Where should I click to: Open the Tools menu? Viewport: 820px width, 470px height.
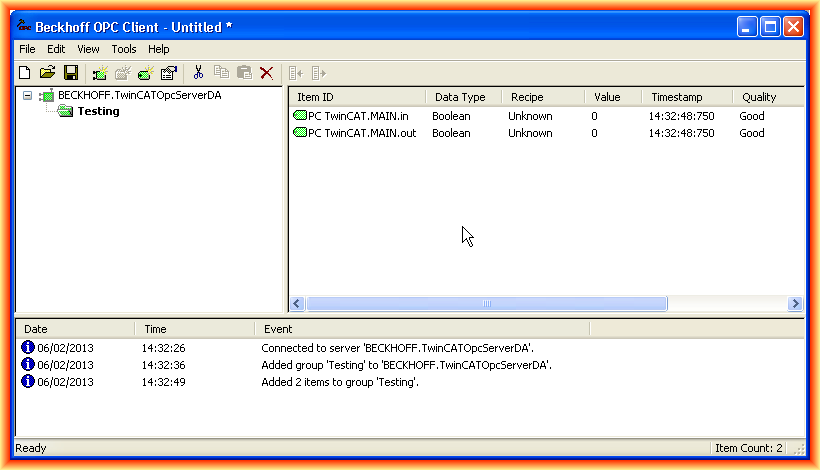coord(124,49)
